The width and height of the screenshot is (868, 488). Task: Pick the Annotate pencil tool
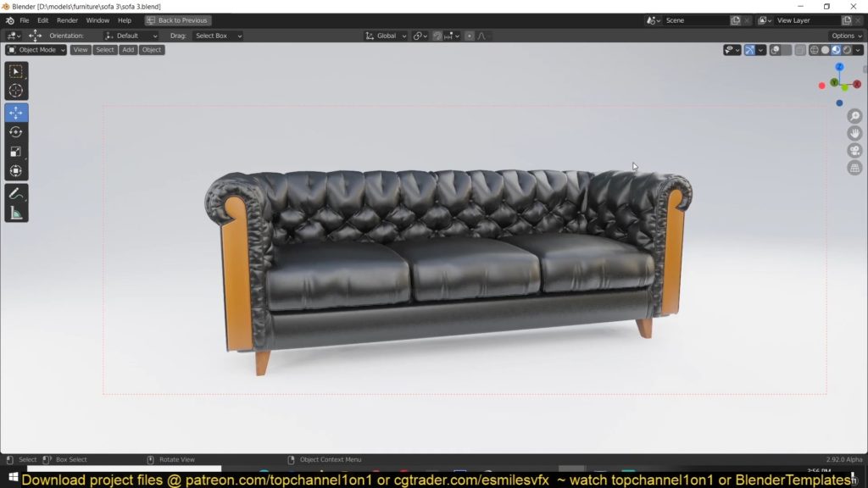tap(16, 193)
